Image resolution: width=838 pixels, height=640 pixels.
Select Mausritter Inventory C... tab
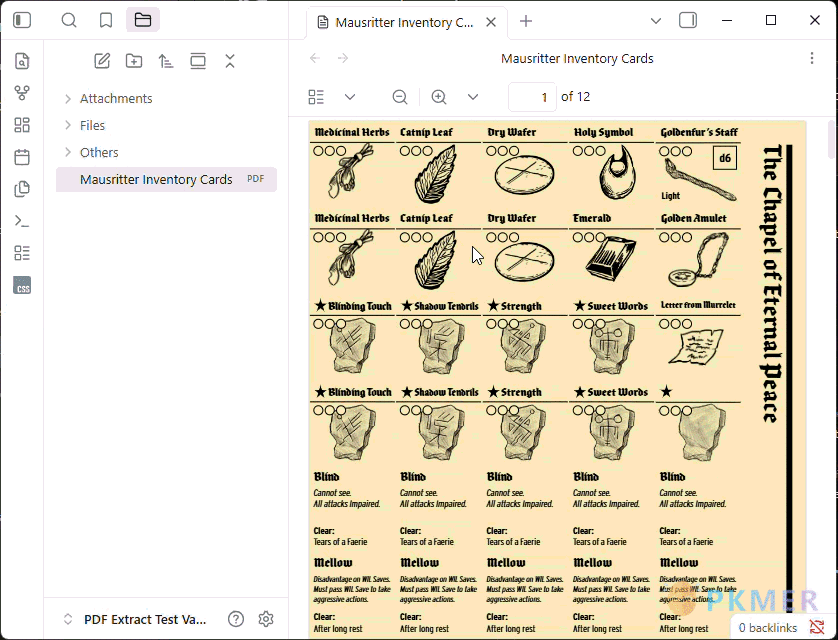coord(407,22)
